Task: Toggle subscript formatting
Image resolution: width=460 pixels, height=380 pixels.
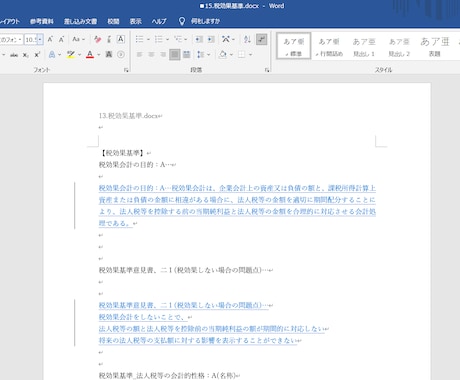Action: click(25, 55)
